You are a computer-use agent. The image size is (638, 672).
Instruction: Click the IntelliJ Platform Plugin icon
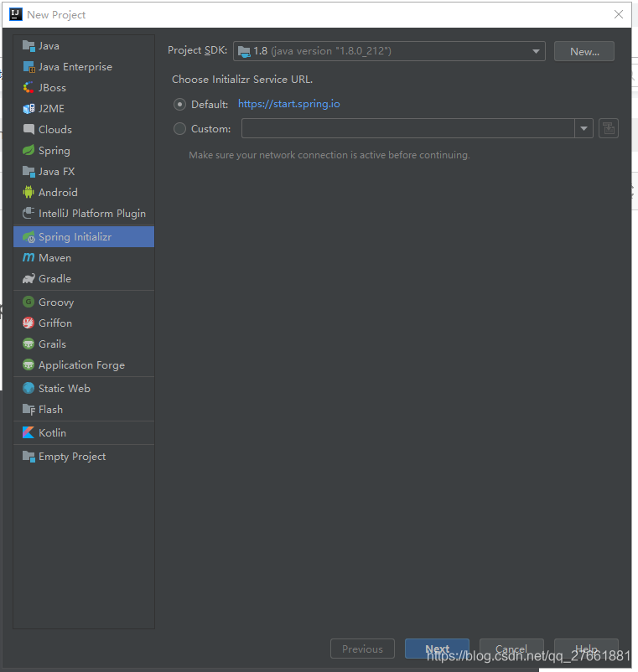29,214
